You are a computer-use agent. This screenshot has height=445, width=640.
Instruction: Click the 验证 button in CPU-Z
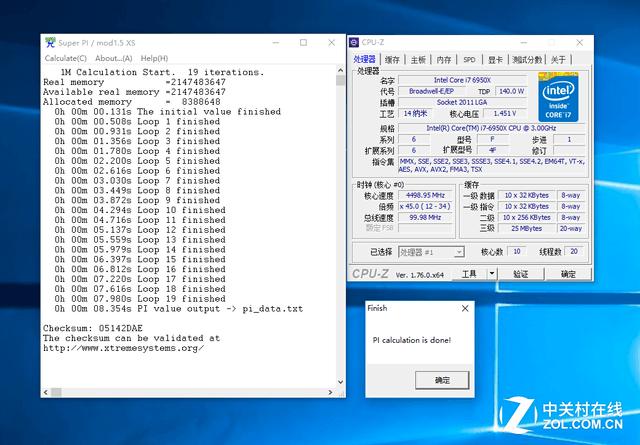pos(520,274)
